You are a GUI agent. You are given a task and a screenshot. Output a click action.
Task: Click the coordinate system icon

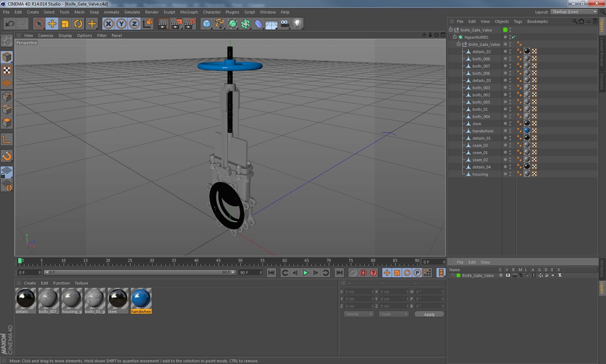pyautogui.click(x=147, y=24)
